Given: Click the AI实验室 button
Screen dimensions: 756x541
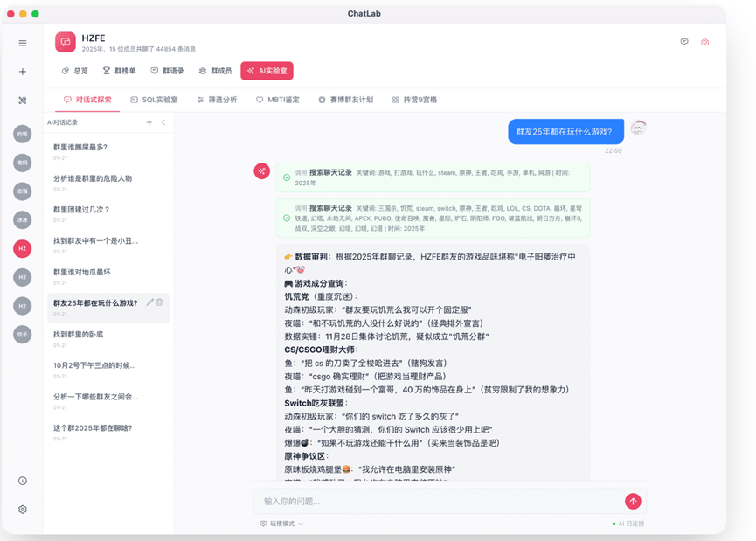Looking at the screenshot, I should (267, 71).
